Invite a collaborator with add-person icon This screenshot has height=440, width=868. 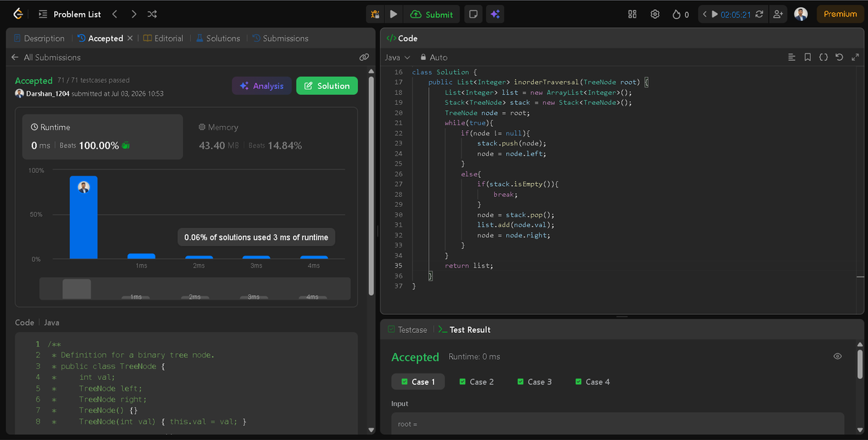point(778,14)
